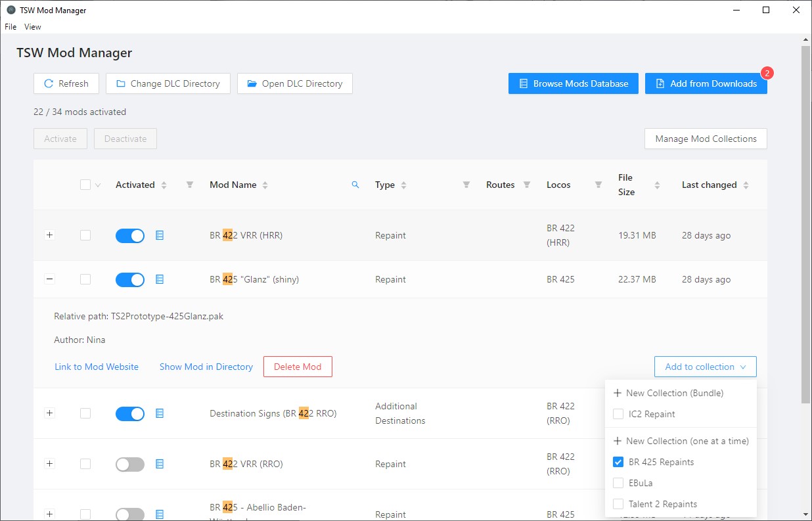Viewport: 812px width, 521px height.
Task: Open the Add to collection dropdown
Action: coord(705,367)
